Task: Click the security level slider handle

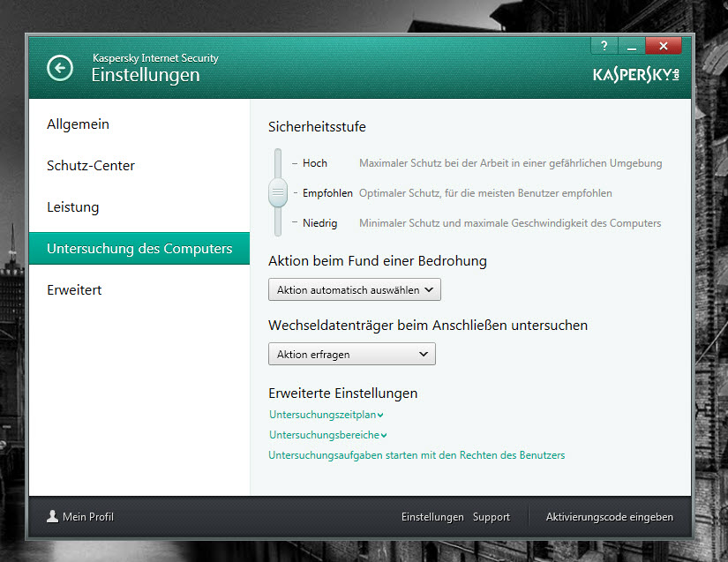Action: [278, 192]
